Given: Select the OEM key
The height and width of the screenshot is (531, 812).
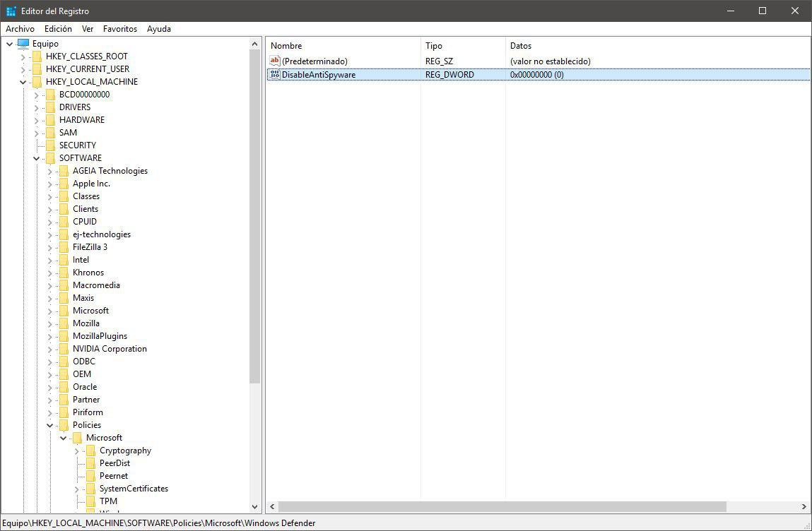Looking at the screenshot, I should point(82,374).
